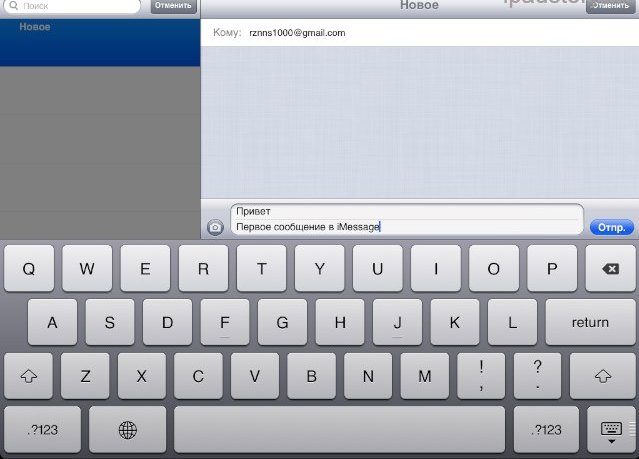Tap the J key

pyautogui.click(x=397, y=322)
